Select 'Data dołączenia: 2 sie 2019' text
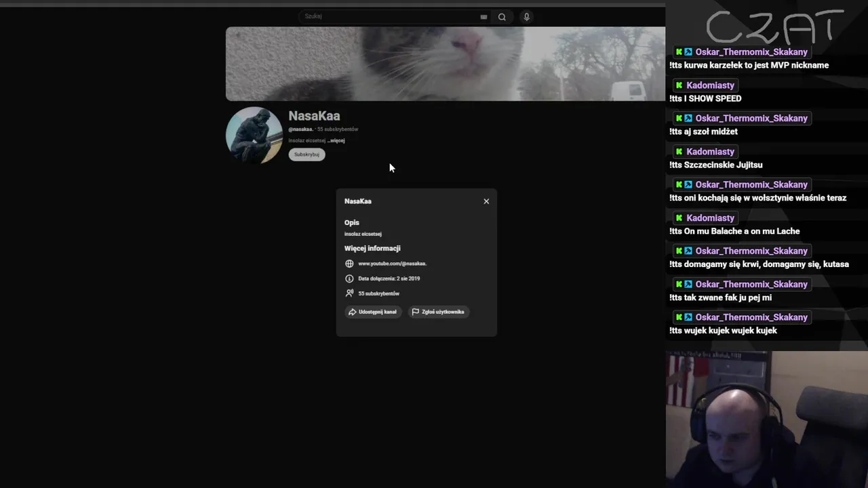 point(389,279)
